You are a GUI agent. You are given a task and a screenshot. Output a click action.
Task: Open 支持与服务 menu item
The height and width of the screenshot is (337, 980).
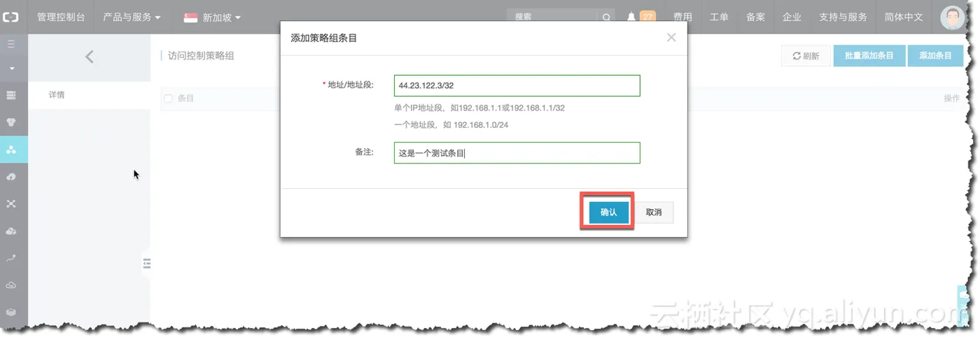tap(843, 17)
